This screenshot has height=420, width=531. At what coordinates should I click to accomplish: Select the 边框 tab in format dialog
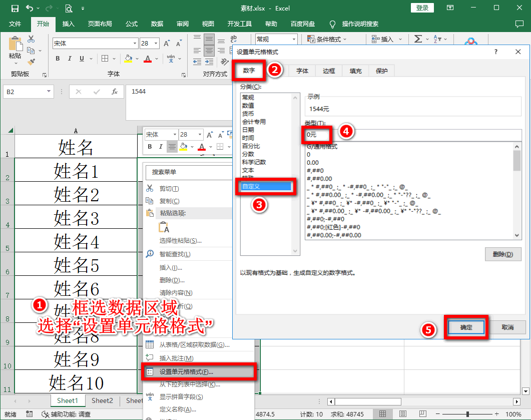(329, 71)
